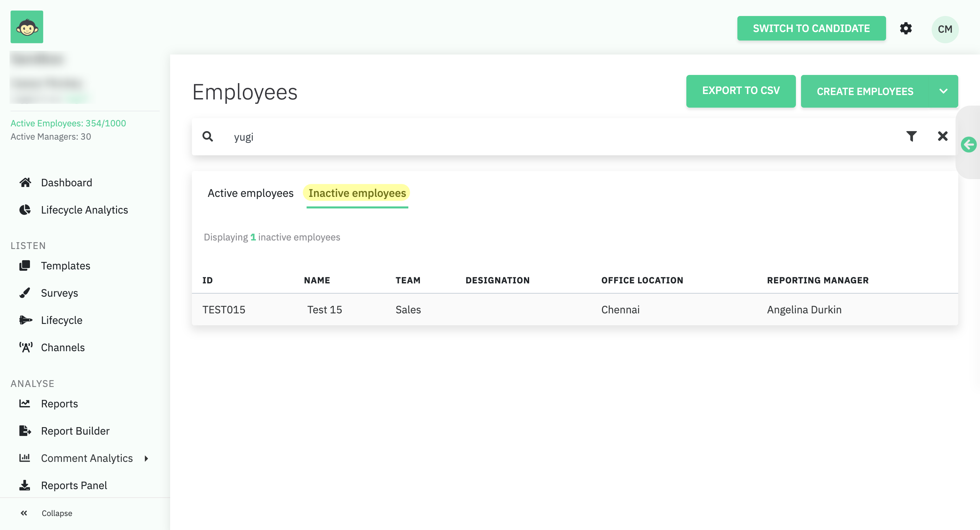Switch to Active employees tab
The image size is (980, 530).
250,193
